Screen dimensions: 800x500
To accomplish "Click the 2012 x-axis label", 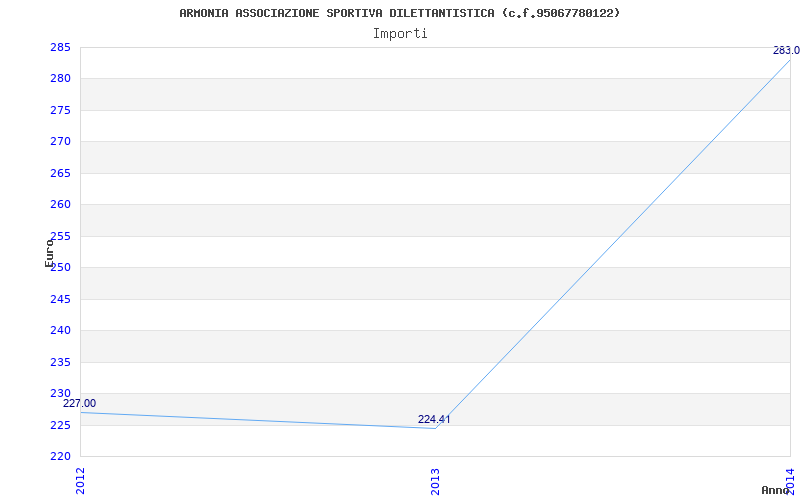I will (80, 481).
